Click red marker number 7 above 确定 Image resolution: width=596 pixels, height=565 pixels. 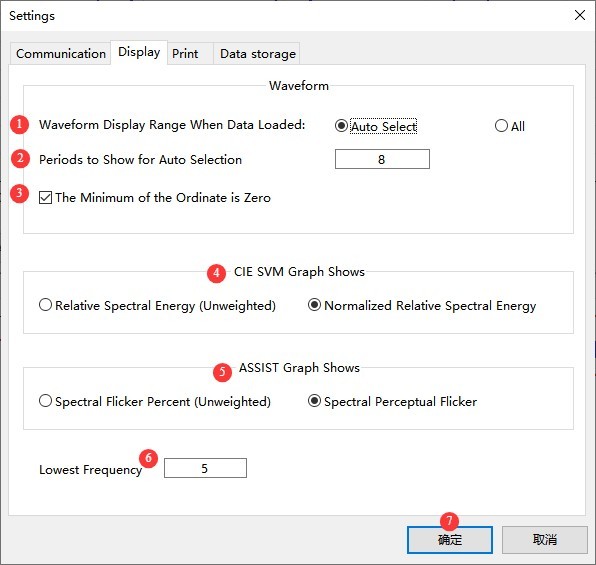tap(449, 521)
